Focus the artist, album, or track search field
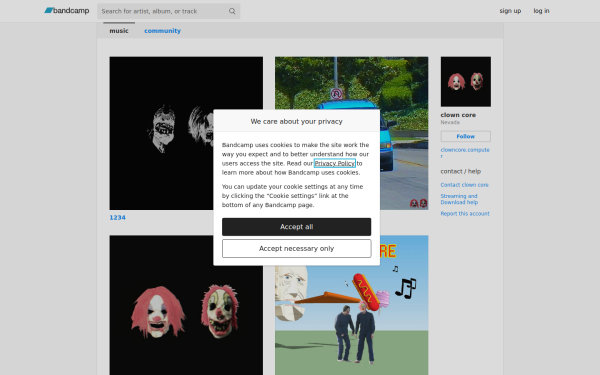The height and width of the screenshot is (375, 600). (x=168, y=11)
